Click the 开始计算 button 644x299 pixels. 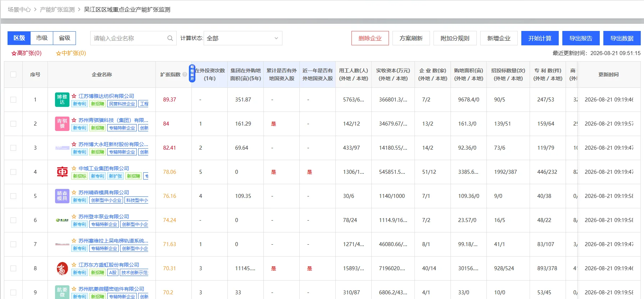click(540, 38)
